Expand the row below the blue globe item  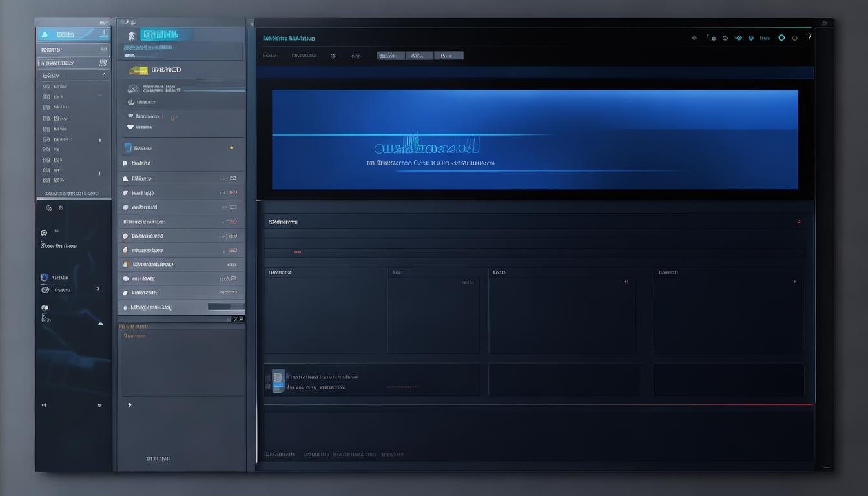(98, 289)
